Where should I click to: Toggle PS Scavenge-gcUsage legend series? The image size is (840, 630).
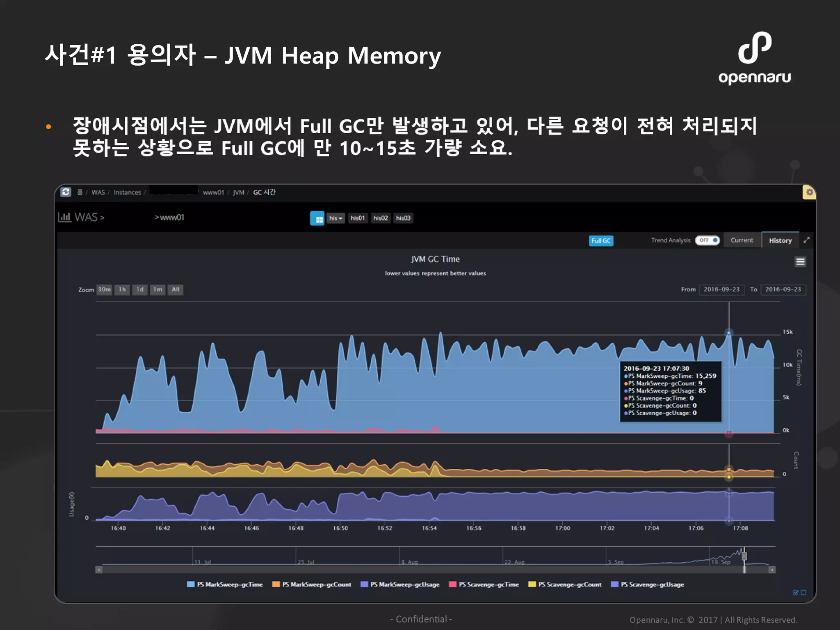(647, 584)
